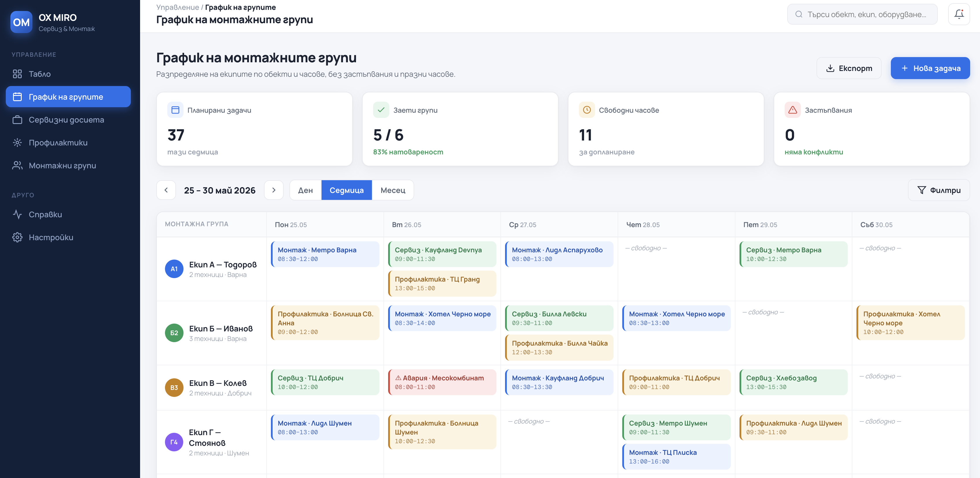The height and width of the screenshot is (478, 980).
Task: Click the Експорт button
Action: pos(849,68)
